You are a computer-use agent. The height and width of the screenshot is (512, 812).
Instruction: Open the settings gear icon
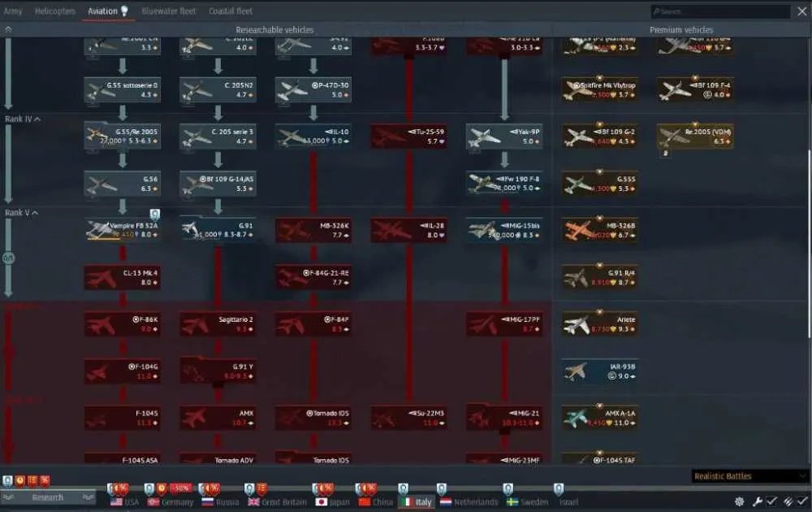(740, 501)
